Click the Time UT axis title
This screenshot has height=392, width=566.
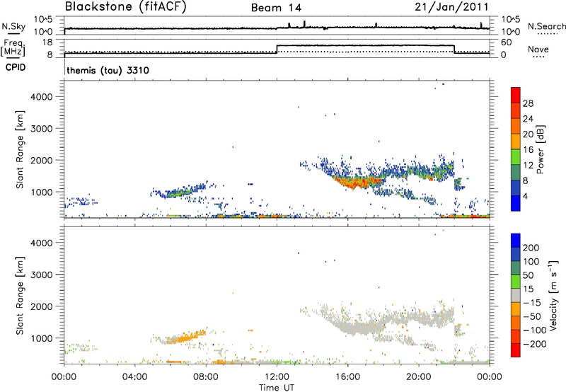click(277, 388)
